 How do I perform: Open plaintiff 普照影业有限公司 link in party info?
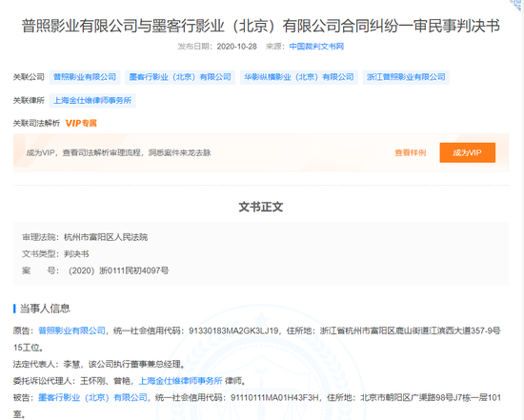pos(71,330)
